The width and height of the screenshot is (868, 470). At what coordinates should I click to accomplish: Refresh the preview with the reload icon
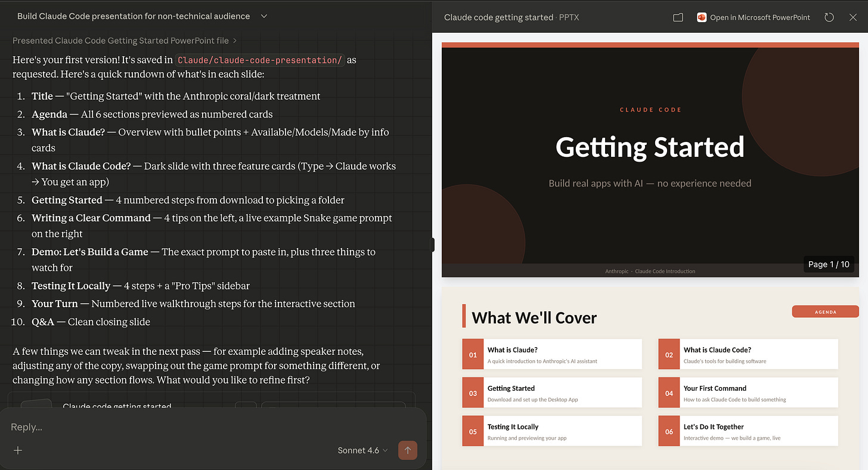pos(829,17)
